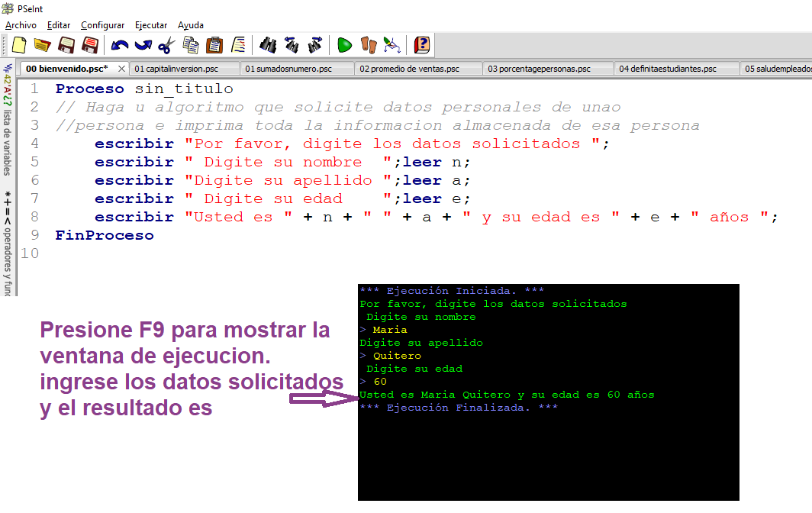Fix indentation with the lined-page icon

(238, 45)
